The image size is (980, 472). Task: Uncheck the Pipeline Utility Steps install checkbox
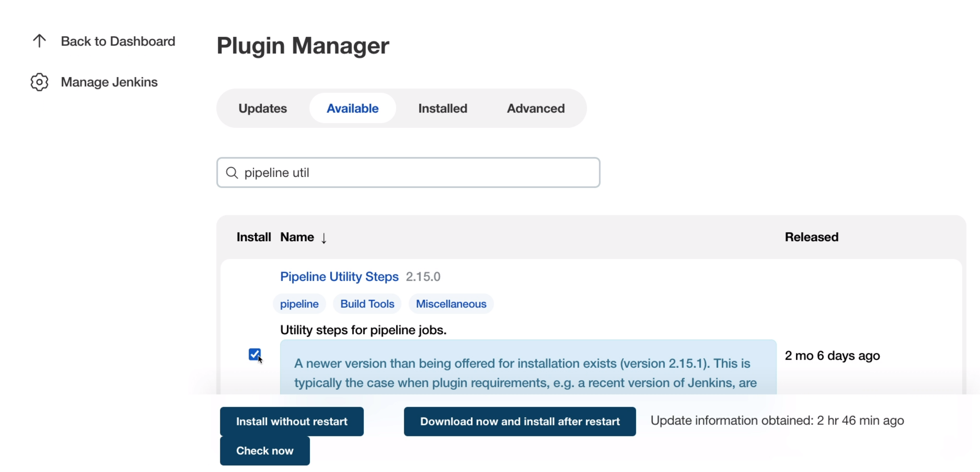(255, 354)
